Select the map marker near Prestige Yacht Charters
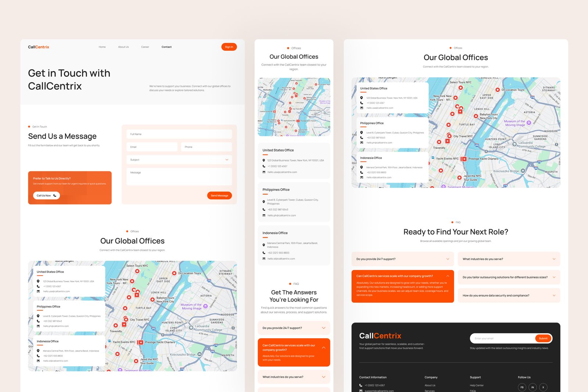Image resolution: width=588 pixels, height=392 pixels. coord(464,159)
